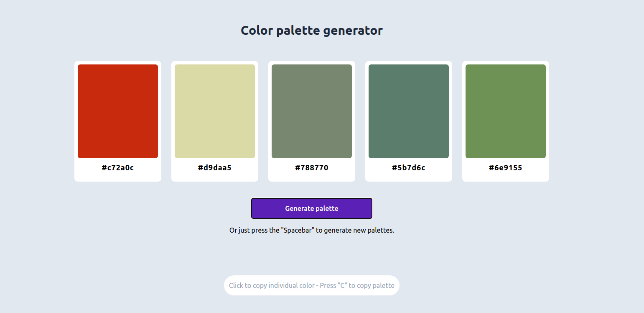Screen dimensions: 644x313
Task: Click the hex code #c72a0c label
Action: click(x=117, y=167)
